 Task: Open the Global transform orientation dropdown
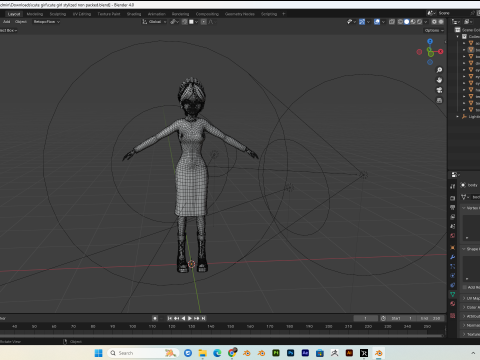[154, 22]
